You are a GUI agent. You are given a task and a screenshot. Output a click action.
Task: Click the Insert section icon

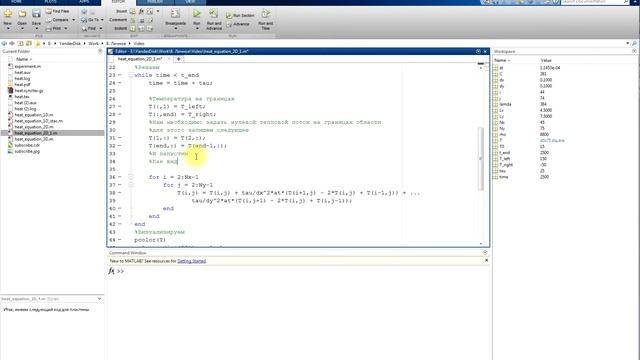133,11
